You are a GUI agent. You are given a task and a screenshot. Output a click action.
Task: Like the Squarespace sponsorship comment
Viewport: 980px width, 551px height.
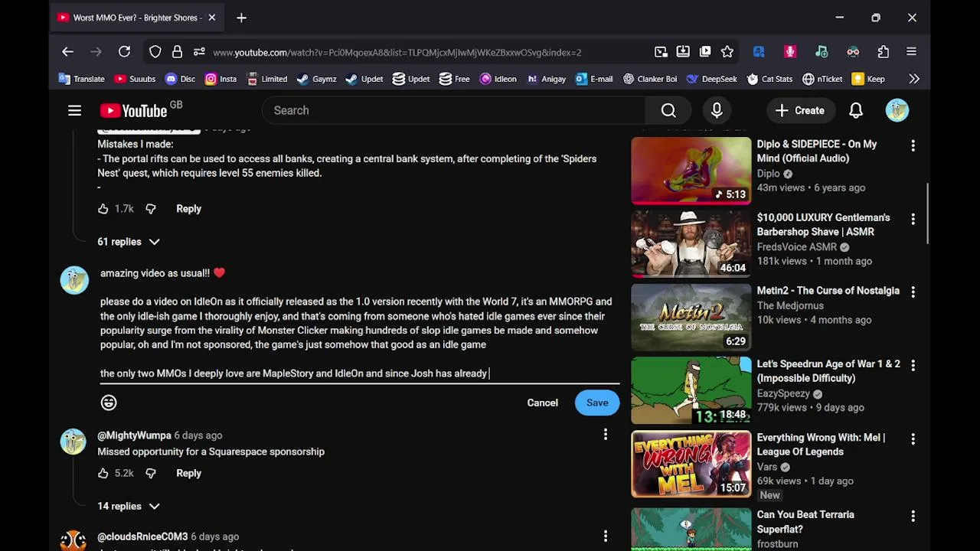103,473
